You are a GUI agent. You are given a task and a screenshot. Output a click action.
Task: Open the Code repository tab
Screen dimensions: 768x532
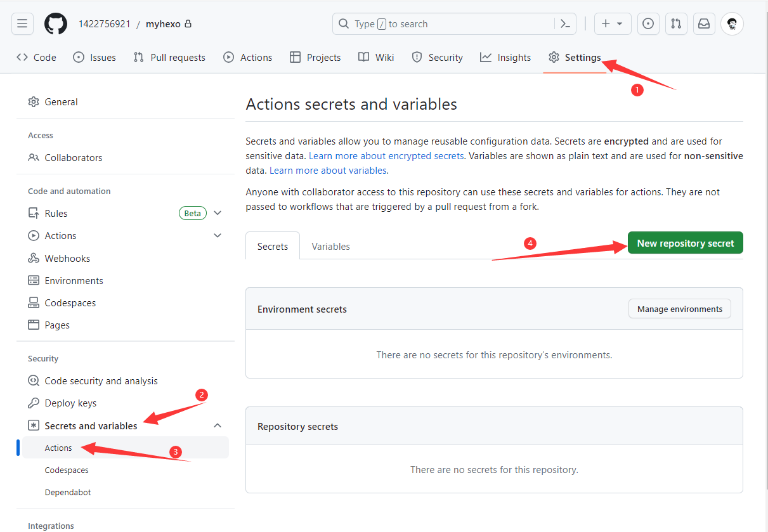[37, 57]
